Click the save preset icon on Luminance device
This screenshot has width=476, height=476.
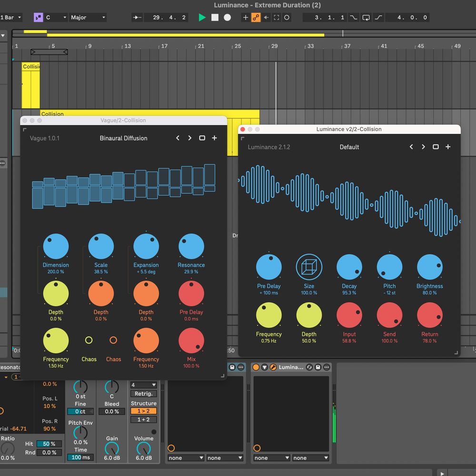tap(319, 367)
